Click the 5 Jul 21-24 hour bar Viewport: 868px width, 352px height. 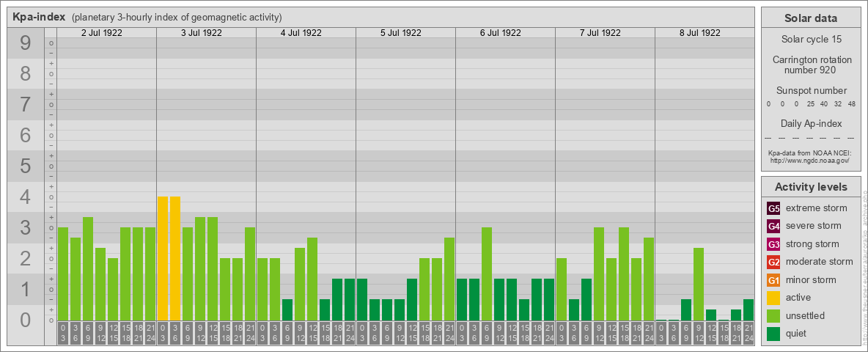(449, 279)
